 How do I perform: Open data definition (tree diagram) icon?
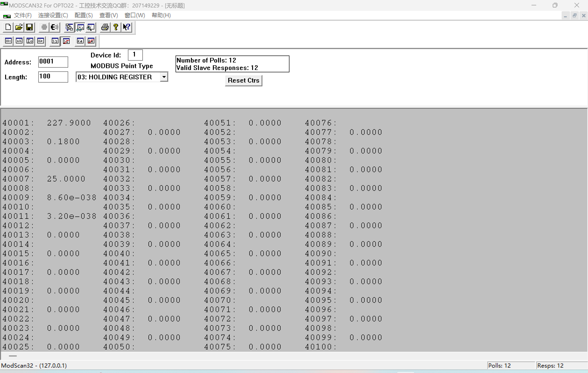pos(69,27)
